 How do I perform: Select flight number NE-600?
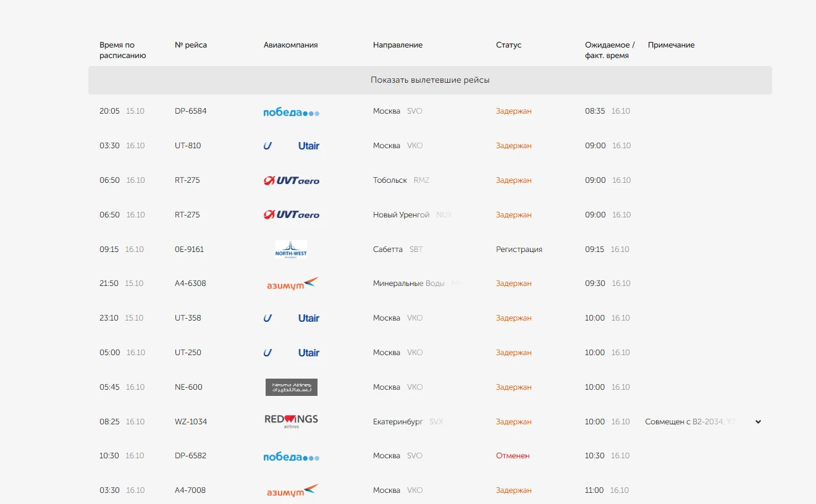pyautogui.click(x=188, y=387)
